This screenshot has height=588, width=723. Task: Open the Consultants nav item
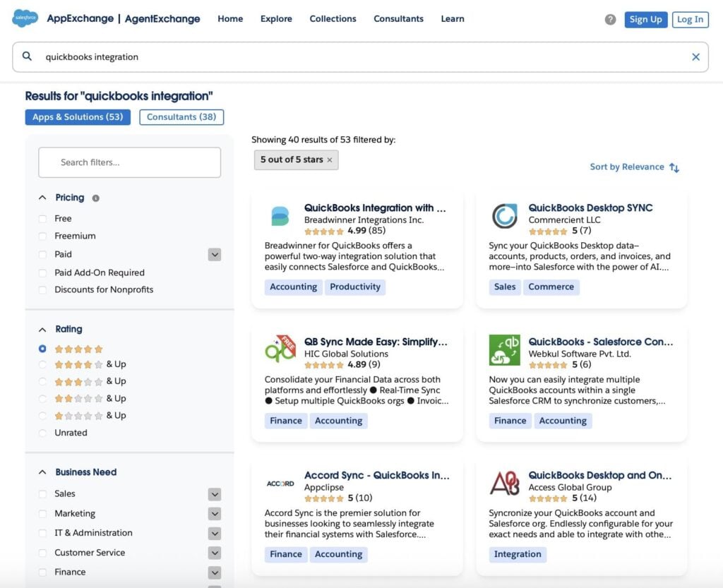click(x=398, y=19)
